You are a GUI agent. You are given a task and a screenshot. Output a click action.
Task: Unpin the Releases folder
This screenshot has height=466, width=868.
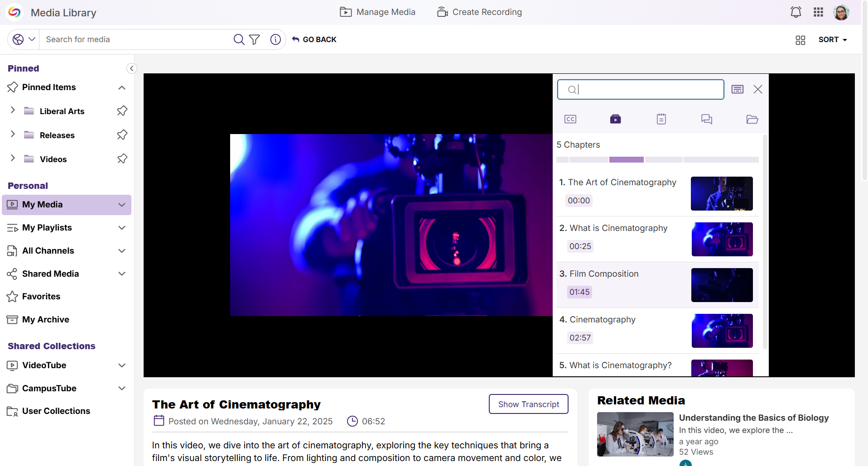(122, 135)
